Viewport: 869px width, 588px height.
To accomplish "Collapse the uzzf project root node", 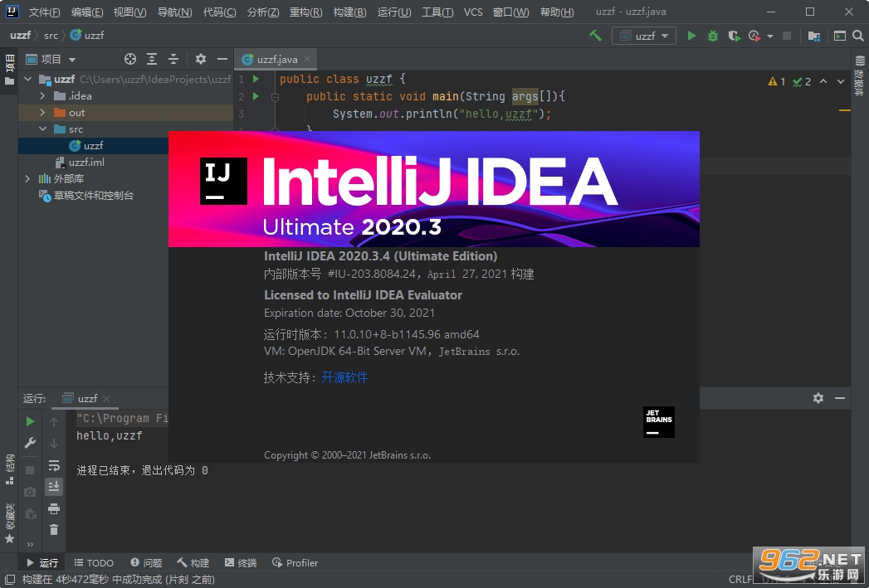I will [x=27, y=79].
